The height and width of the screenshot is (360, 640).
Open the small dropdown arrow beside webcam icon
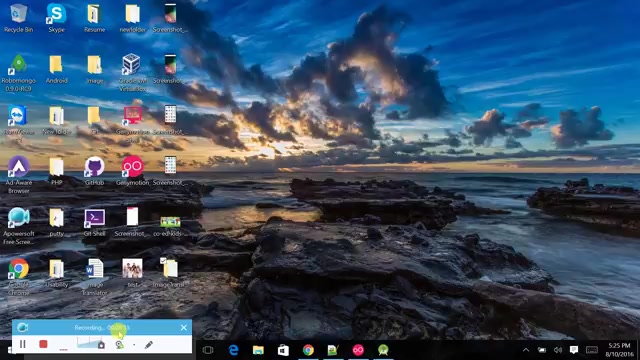134,345
